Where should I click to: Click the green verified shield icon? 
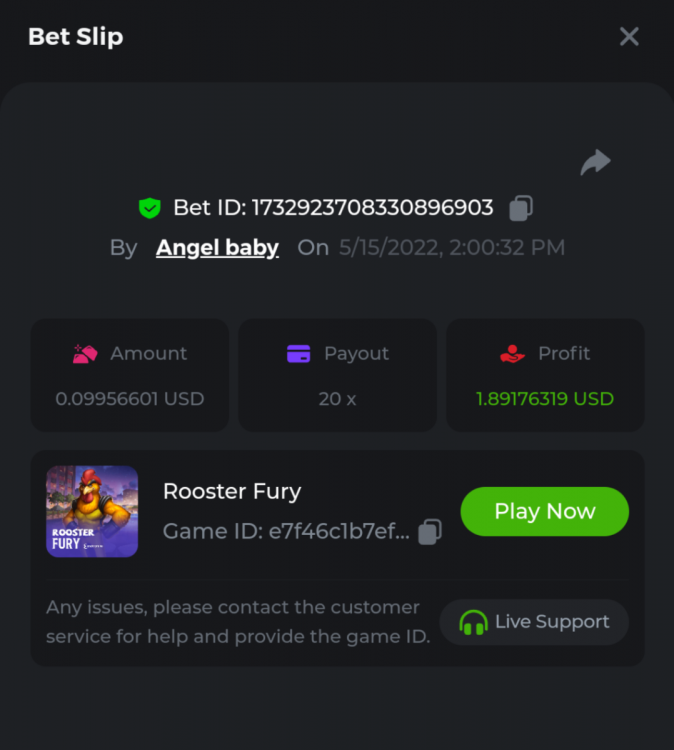pos(149,208)
